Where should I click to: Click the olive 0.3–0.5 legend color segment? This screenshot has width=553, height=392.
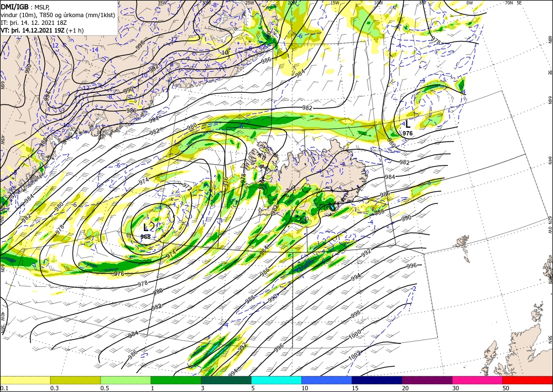coord(75,380)
